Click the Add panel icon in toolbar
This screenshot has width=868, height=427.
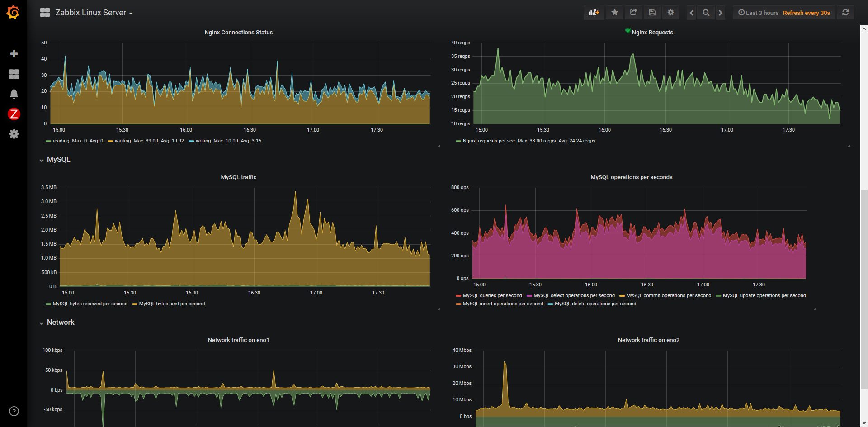point(594,13)
